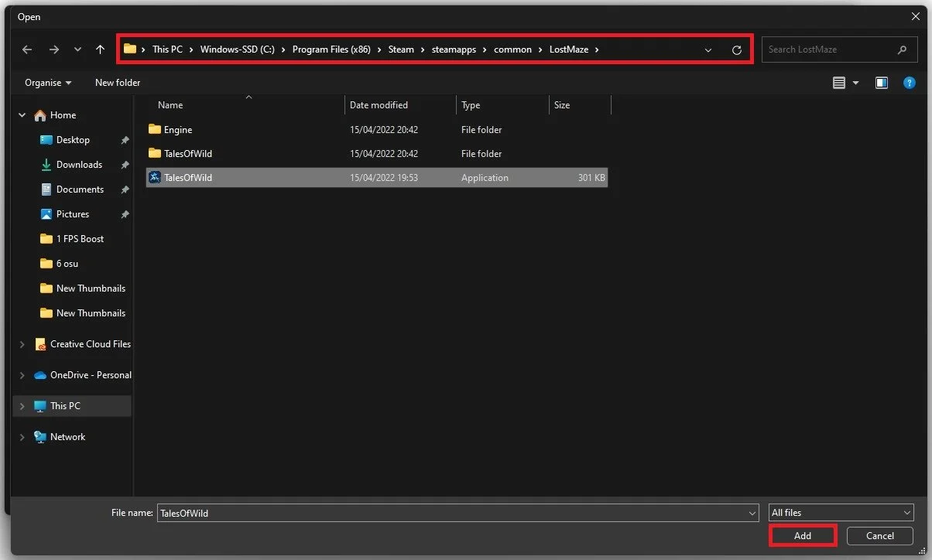
Task: Toggle the preview pane icon
Action: point(882,83)
